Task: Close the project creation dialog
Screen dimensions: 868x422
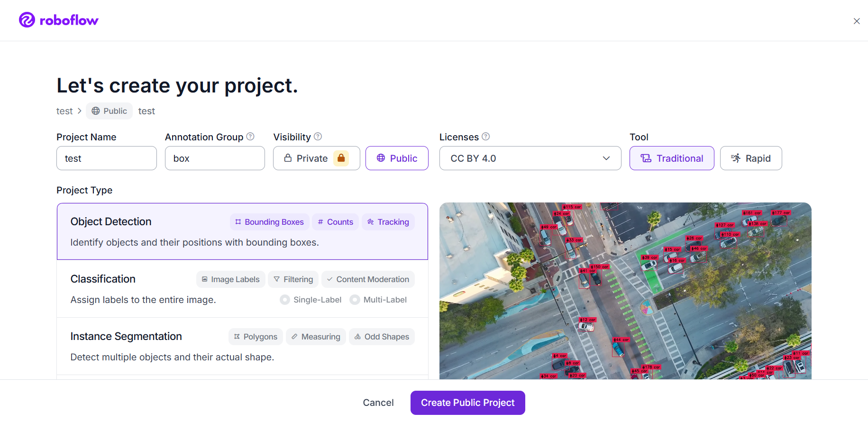Action: coord(856,21)
